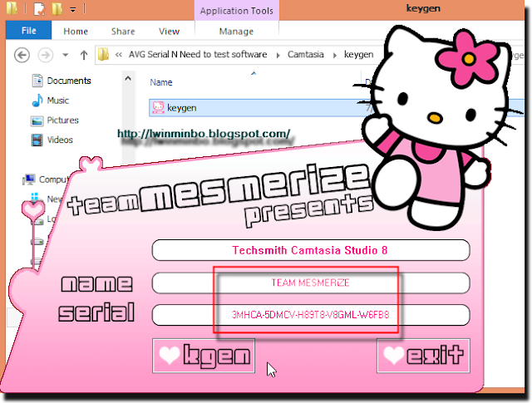Switch to the Home ribbon tab
532x403 pixels.
click(76, 32)
